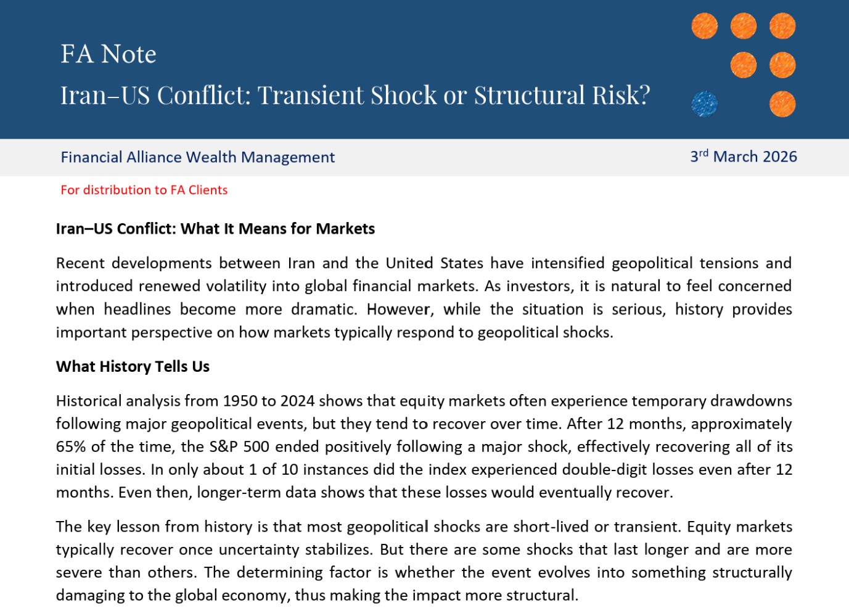
Task: Click the paragraph starting "Recent developments between Iran"
Action: tap(424, 297)
